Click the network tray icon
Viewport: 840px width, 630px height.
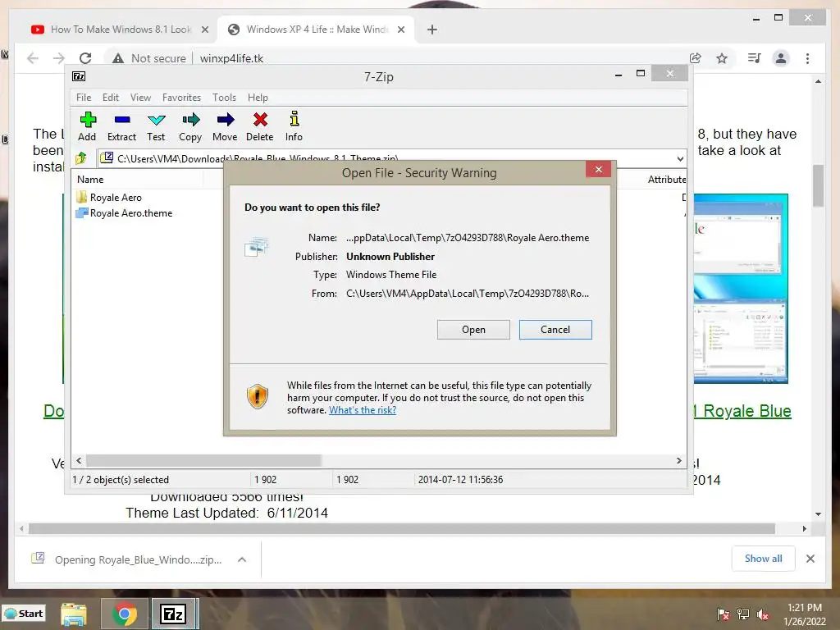743,614
